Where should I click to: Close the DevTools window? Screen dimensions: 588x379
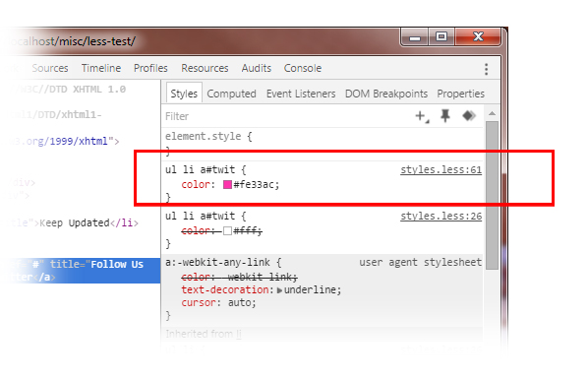pos(478,37)
